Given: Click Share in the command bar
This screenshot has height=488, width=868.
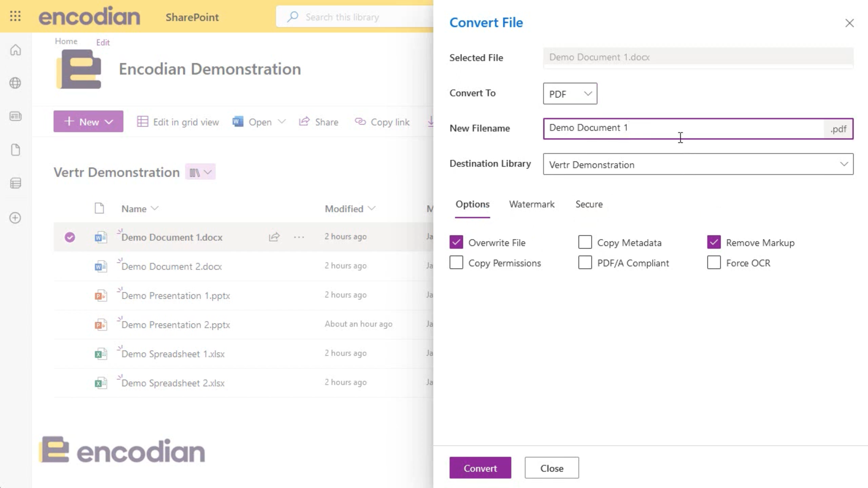Looking at the screenshot, I should (319, 122).
